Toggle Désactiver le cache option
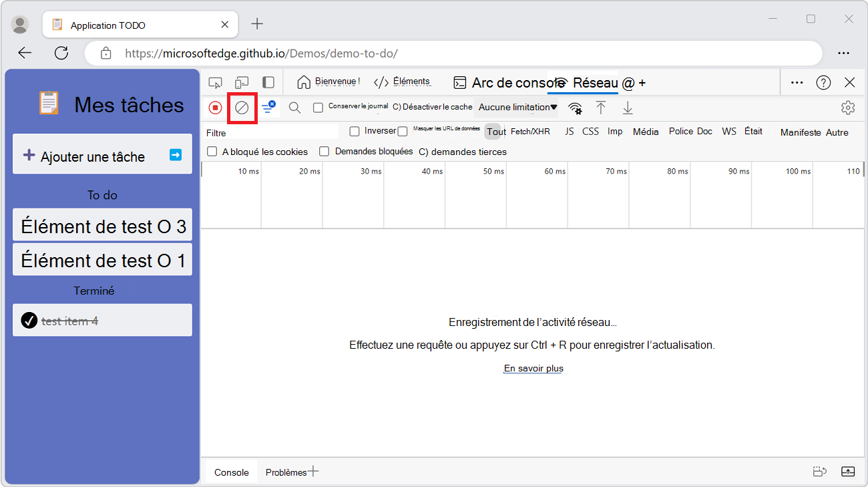 click(432, 107)
